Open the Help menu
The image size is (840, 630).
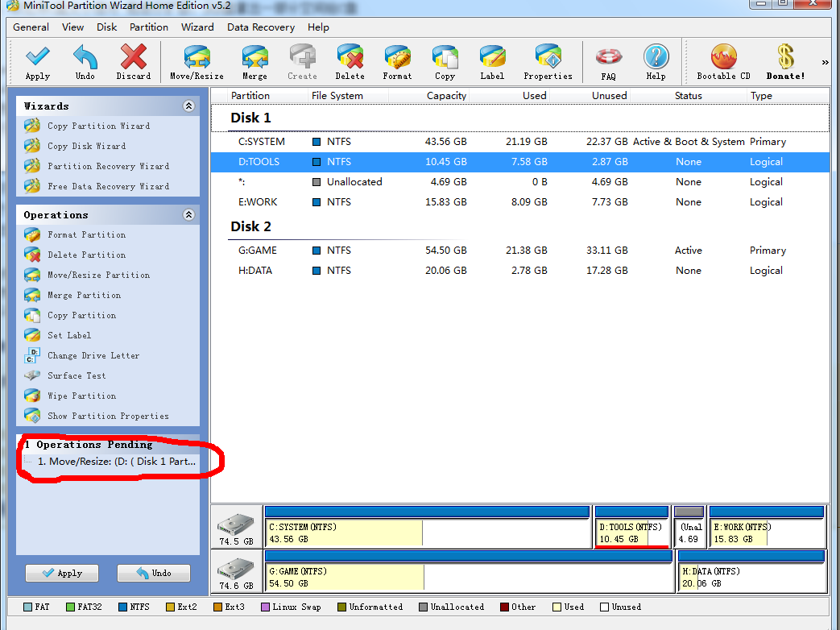[318, 27]
